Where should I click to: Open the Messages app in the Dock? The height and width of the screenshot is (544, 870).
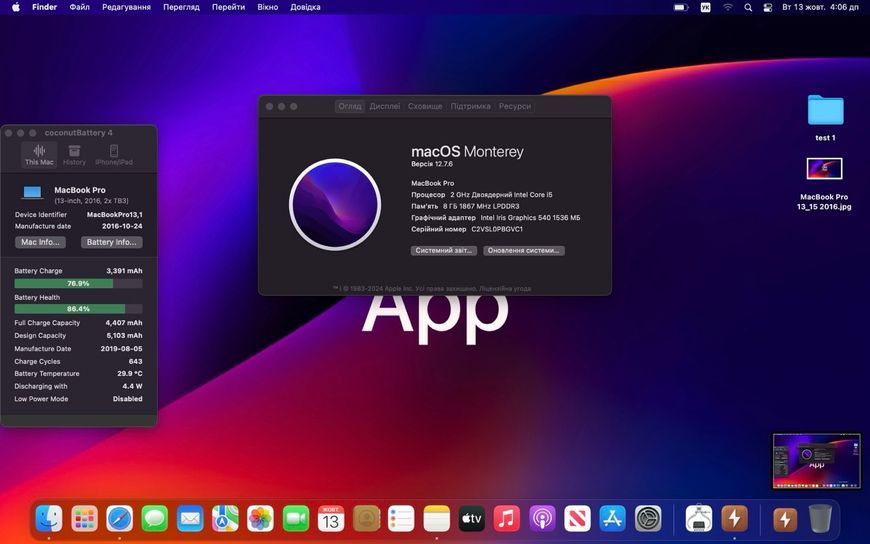click(155, 519)
